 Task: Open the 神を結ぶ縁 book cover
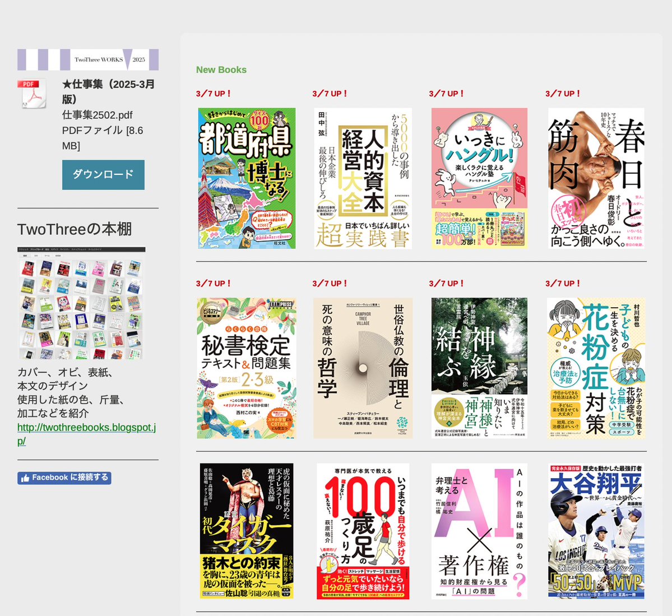point(479,368)
